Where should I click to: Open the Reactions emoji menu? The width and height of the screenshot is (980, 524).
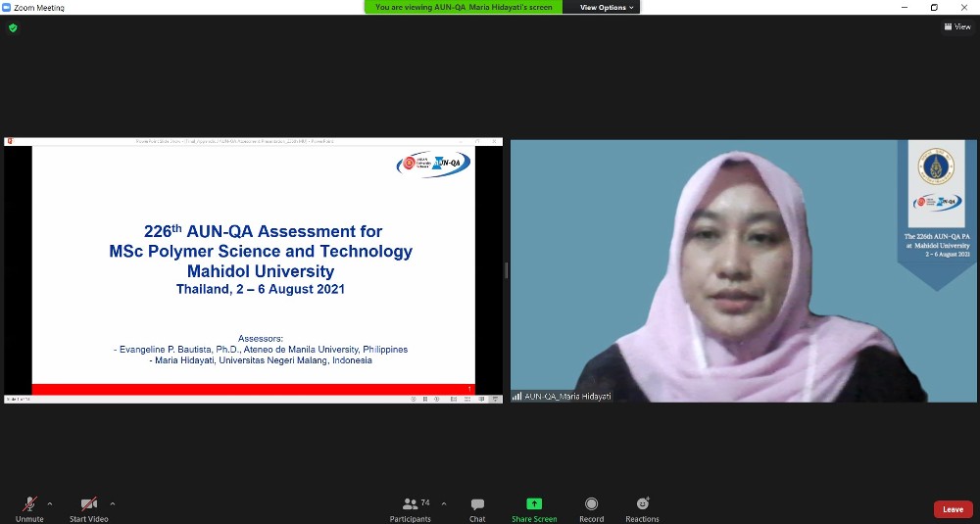click(x=643, y=503)
